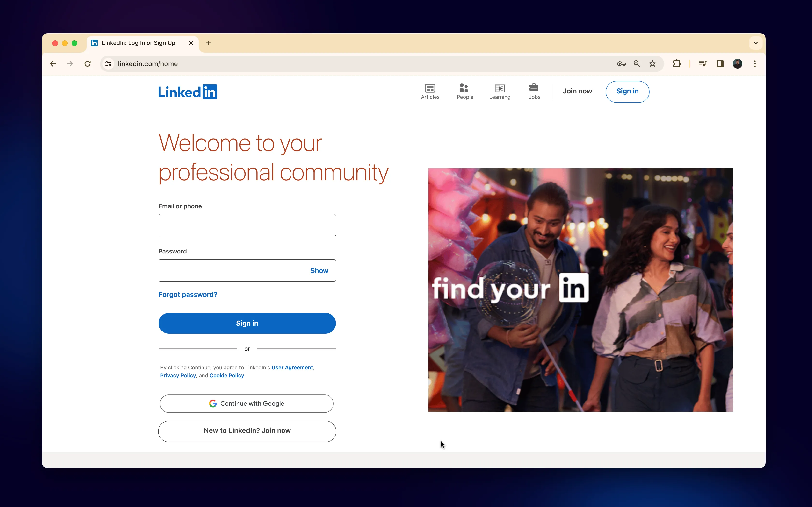Toggle browser sidebar panel view
This screenshot has height=507, width=812.
[720, 64]
